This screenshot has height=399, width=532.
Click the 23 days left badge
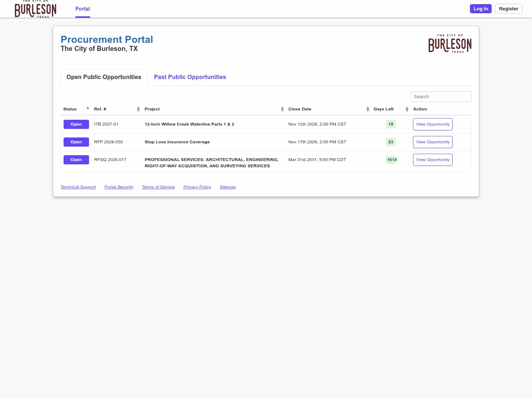pyautogui.click(x=391, y=142)
